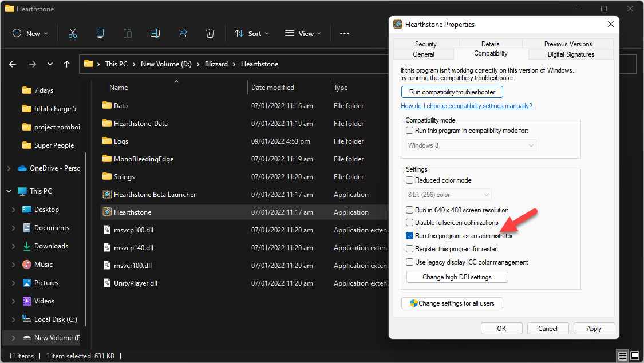Click Change settings for all users

pos(452,303)
